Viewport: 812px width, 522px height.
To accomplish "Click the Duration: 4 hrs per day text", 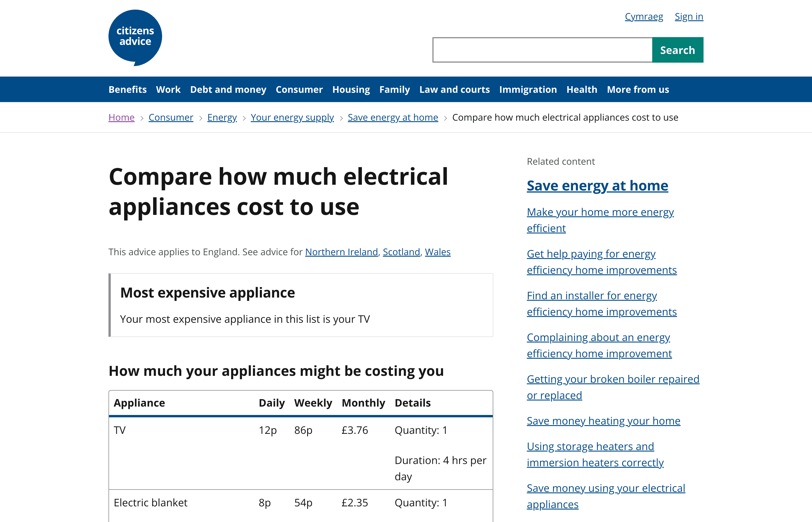I will [x=440, y=468].
